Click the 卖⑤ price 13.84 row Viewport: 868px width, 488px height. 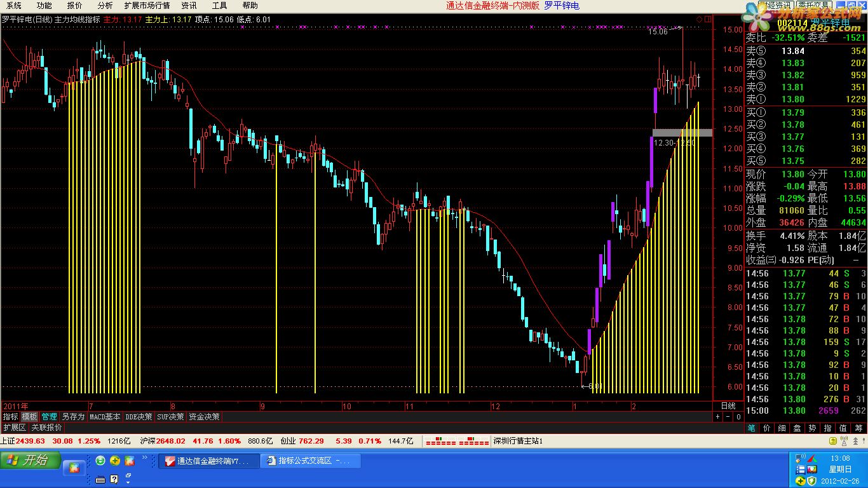(806, 51)
